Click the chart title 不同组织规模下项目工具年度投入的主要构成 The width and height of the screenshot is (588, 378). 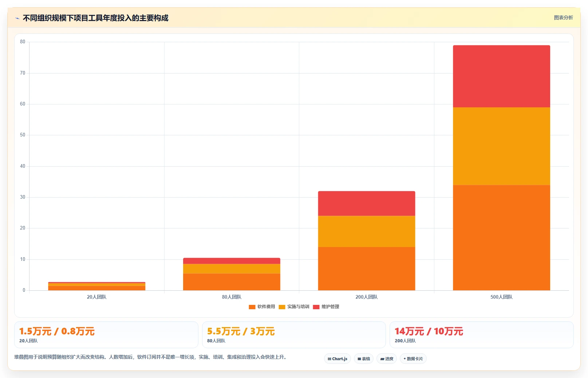[95, 18]
